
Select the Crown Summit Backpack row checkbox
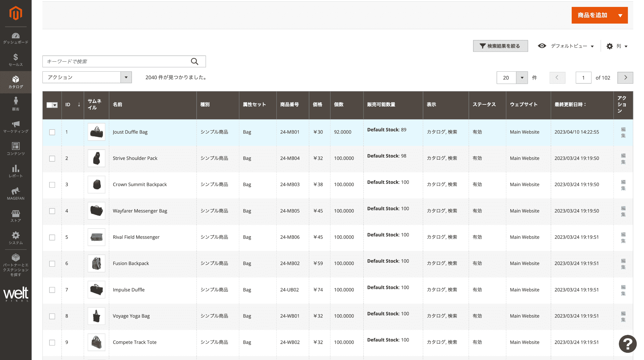click(52, 185)
